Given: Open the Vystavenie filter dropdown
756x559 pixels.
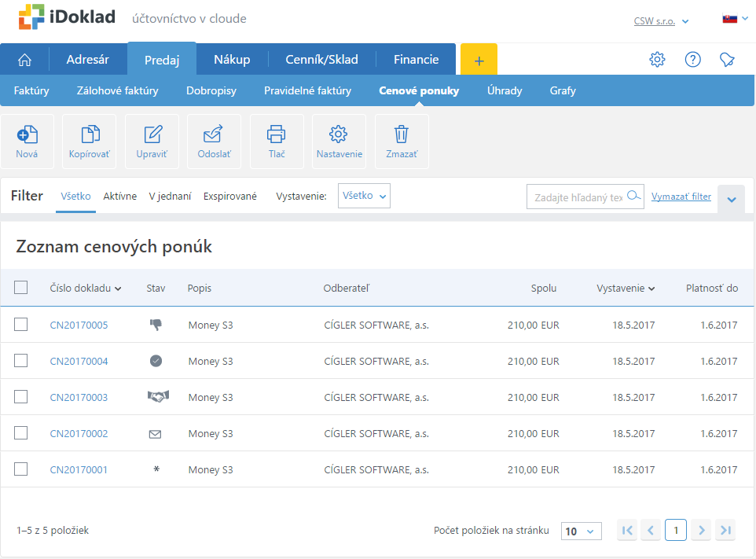Looking at the screenshot, I should pyautogui.click(x=364, y=196).
